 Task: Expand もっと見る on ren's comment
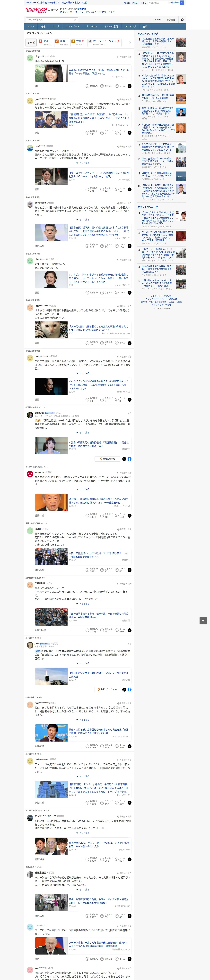83,163
